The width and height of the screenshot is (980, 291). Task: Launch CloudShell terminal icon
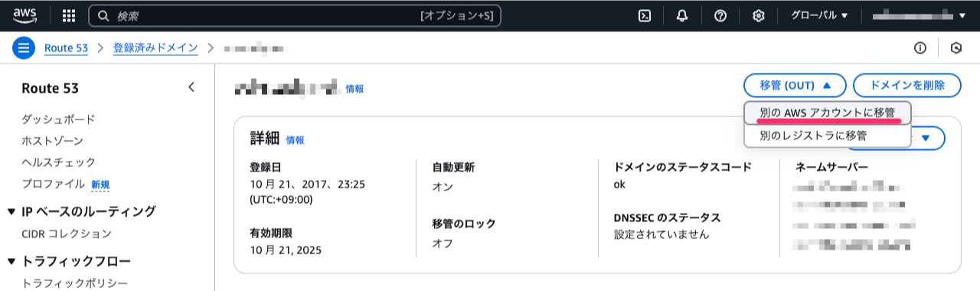[645, 15]
